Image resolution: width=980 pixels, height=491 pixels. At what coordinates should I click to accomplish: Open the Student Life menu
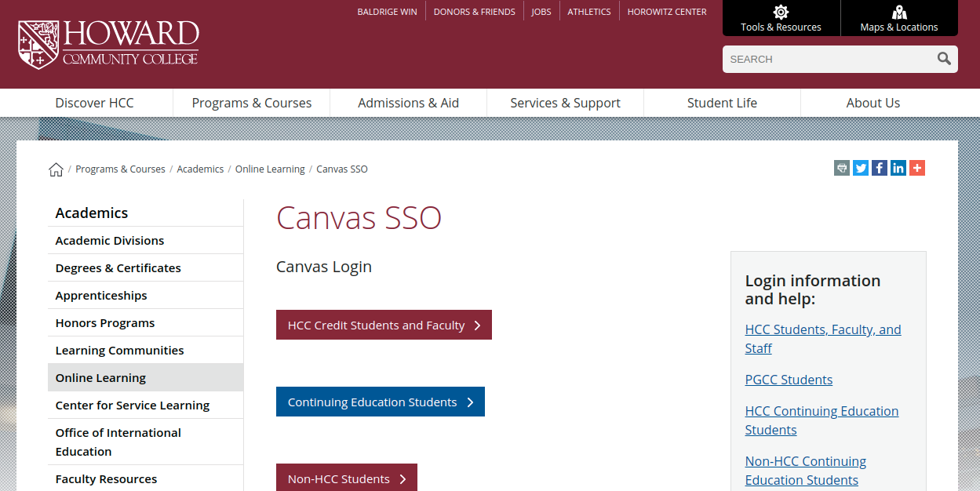pos(722,103)
